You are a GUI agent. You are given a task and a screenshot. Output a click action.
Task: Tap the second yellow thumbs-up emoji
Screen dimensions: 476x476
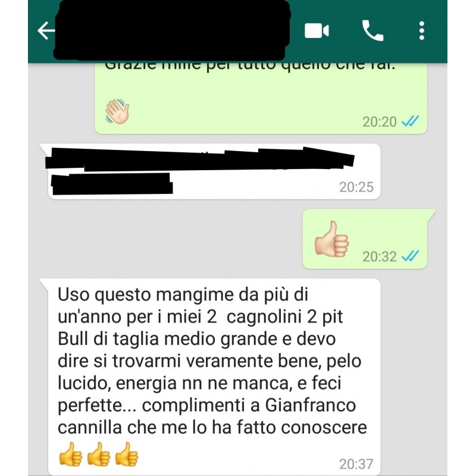tap(99, 454)
